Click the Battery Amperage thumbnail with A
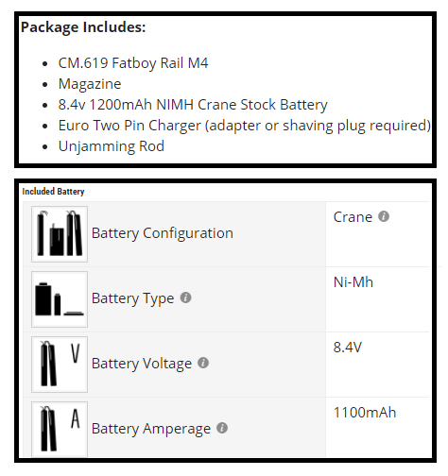This screenshot has width=448, height=476. (60, 429)
